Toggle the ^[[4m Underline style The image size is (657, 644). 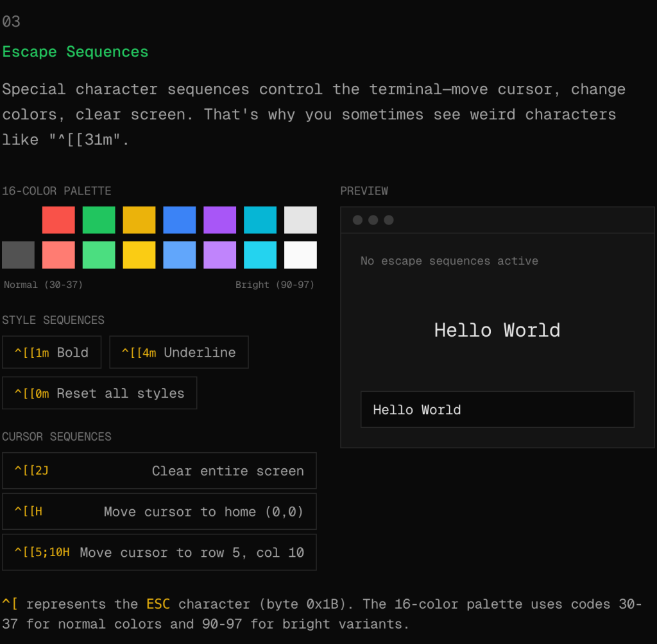point(179,352)
